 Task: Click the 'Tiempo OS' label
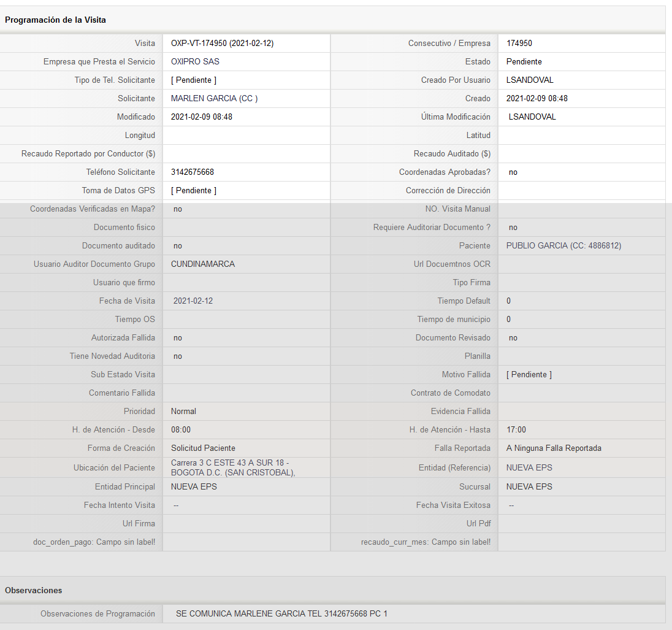135,320
